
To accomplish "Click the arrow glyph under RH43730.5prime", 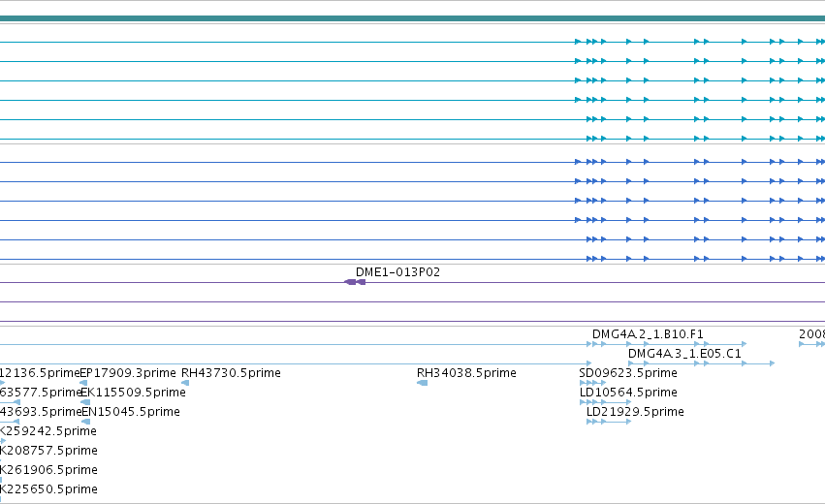I will (184, 383).
